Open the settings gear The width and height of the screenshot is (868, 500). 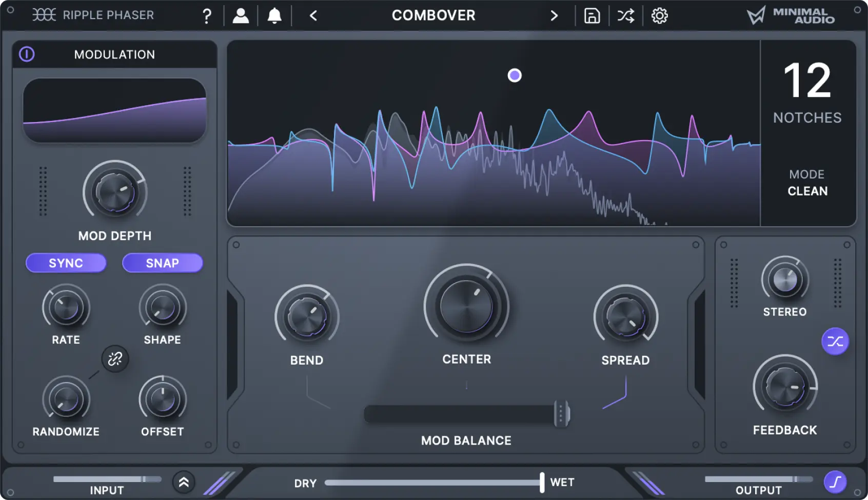pos(659,16)
